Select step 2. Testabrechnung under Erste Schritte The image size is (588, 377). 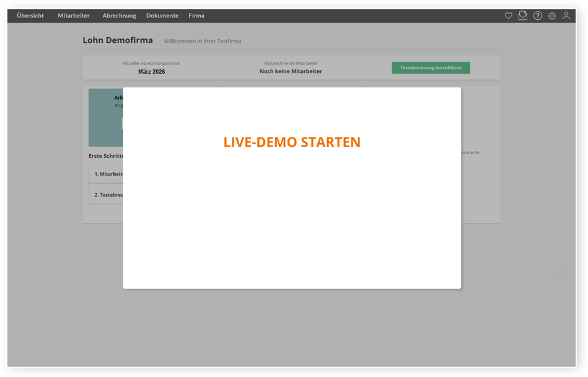(x=107, y=195)
